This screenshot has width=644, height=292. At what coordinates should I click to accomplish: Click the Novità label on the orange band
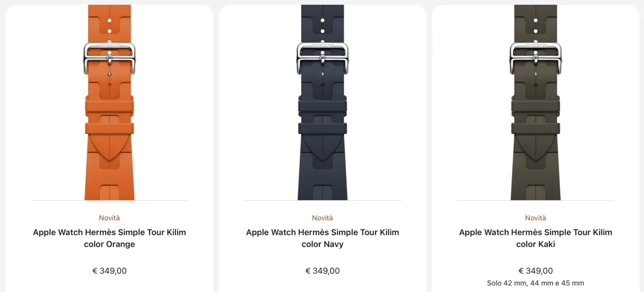pos(109,217)
